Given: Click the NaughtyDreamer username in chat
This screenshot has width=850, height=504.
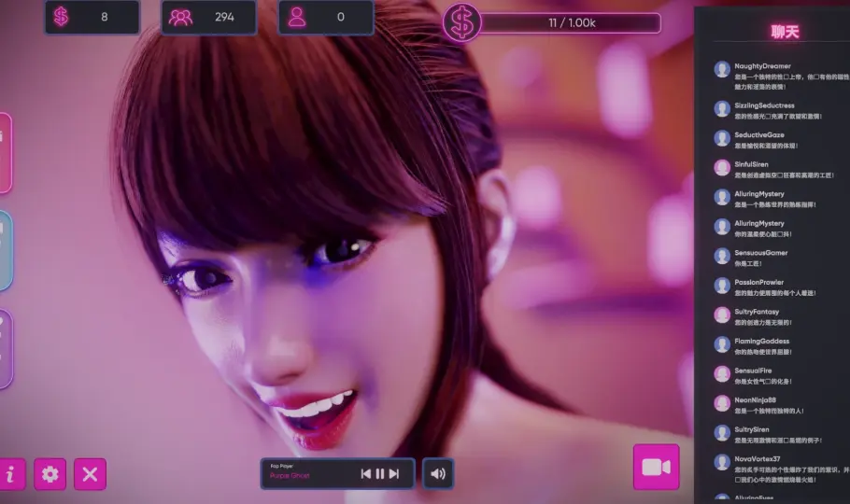Looking at the screenshot, I should (x=762, y=66).
